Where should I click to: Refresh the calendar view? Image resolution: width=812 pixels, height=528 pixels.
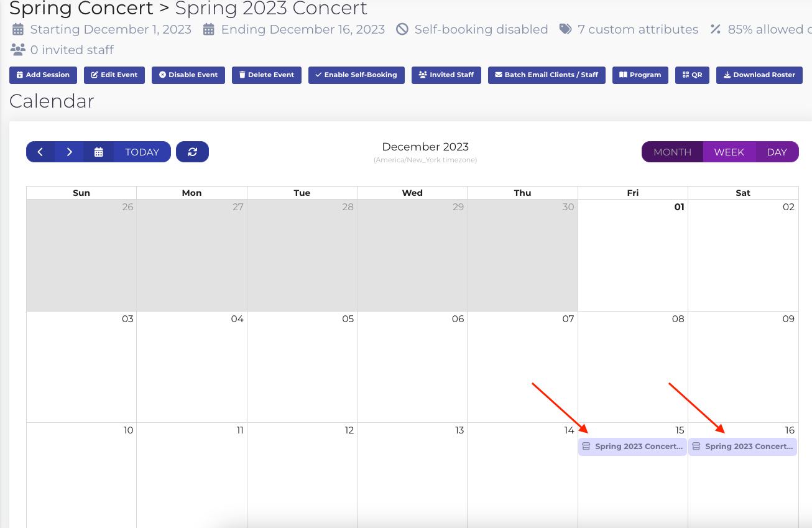[192, 152]
